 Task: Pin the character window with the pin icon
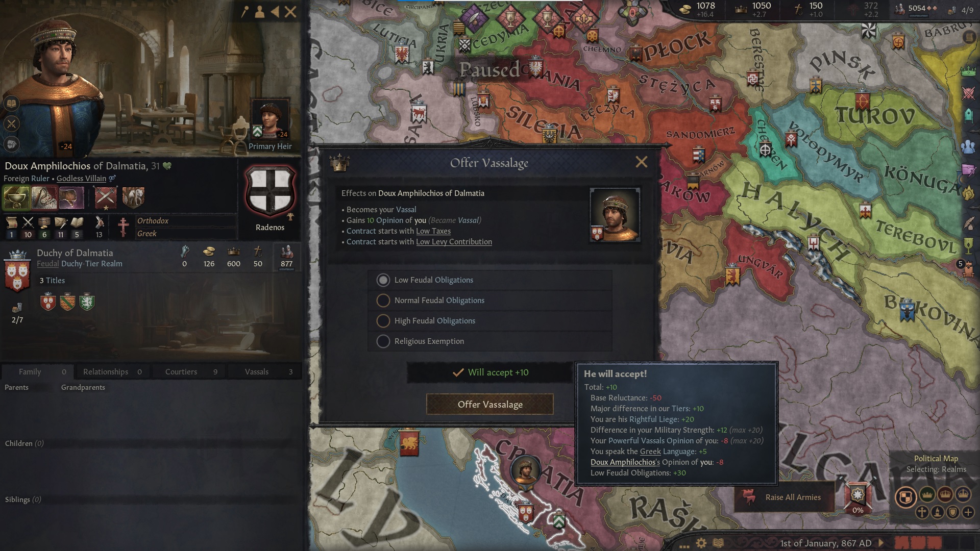[x=245, y=11]
